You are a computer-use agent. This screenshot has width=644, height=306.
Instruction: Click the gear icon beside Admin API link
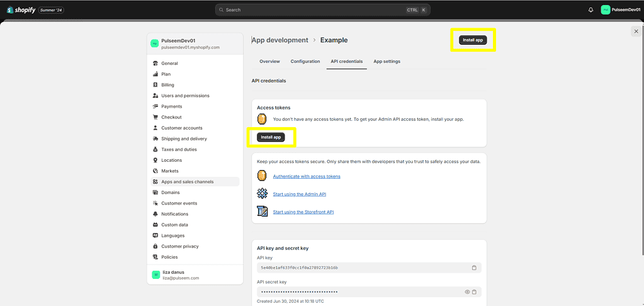point(262,194)
